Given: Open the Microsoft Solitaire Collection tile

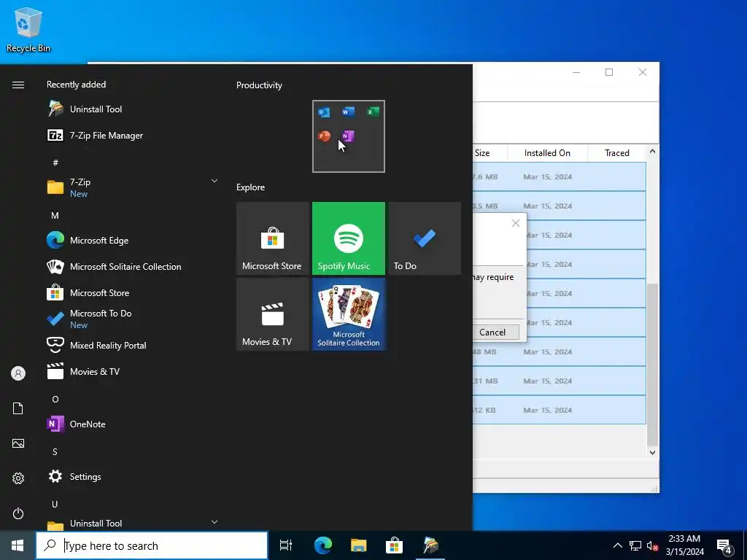Looking at the screenshot, I should pos(349,314).
